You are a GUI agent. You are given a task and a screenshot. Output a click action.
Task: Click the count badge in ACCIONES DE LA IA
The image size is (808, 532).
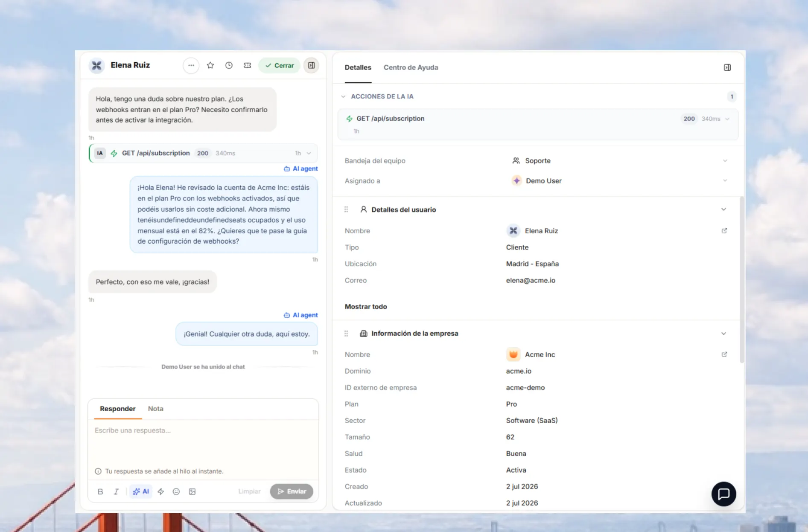[732, 96]
